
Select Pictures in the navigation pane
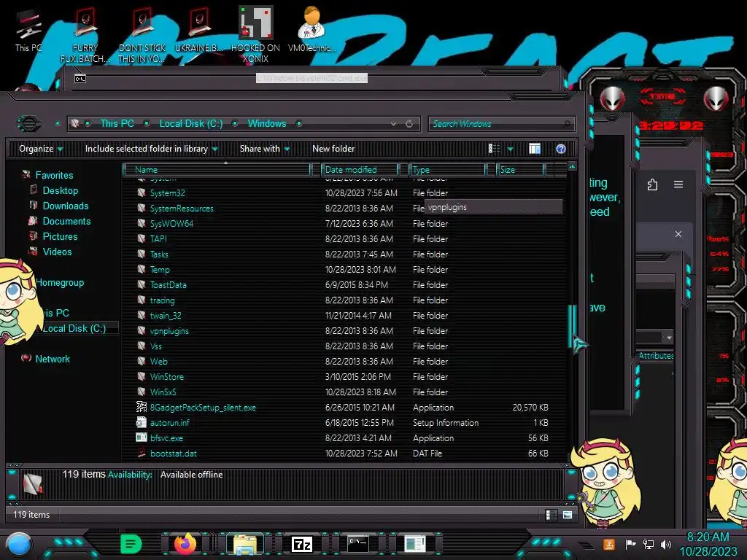tap(60, 236)
